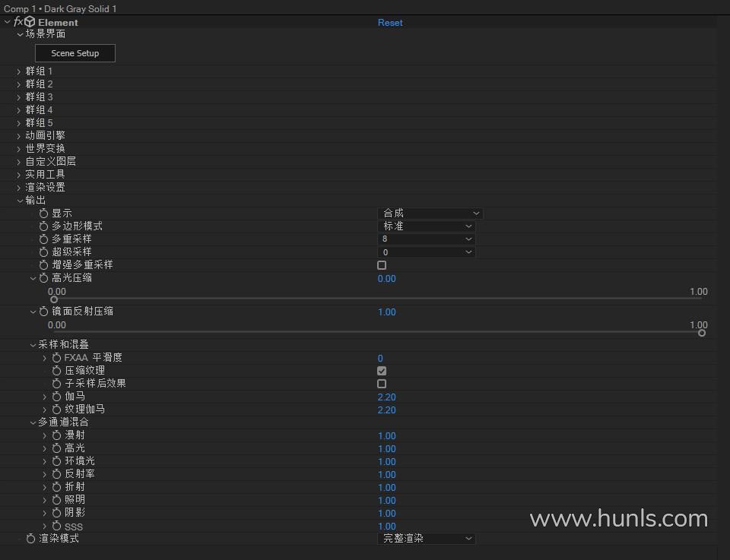This screenshot has height=560, width=730.
Task: Toggle stopwatch for 子采样后效果
Action: pos(57,384)
